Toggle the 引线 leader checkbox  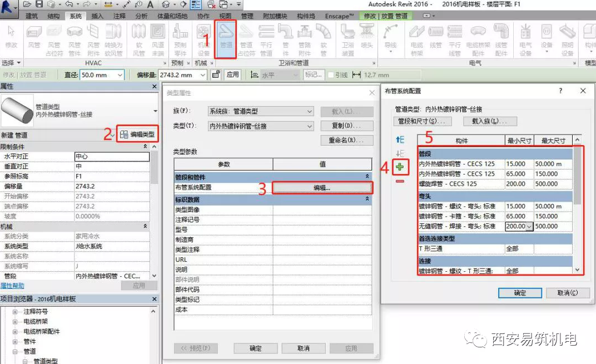point(331,75)
